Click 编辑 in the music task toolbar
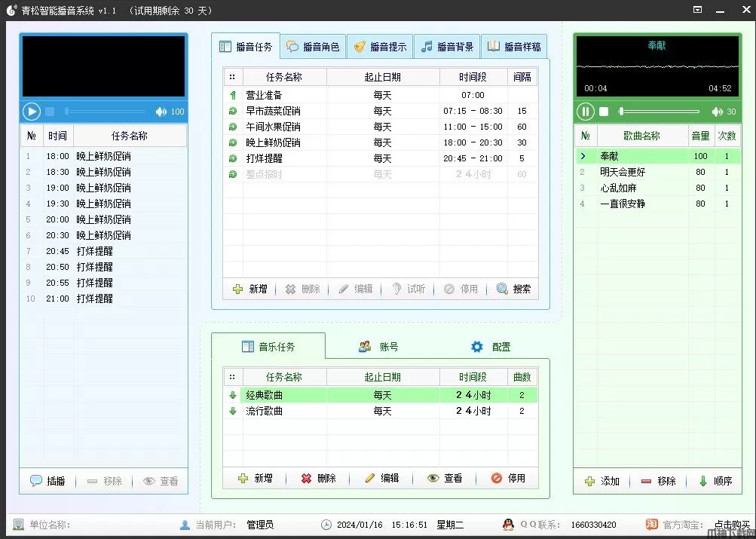This screenshot has height=539, width=756. pyautogui.click(x=381, y=478)
